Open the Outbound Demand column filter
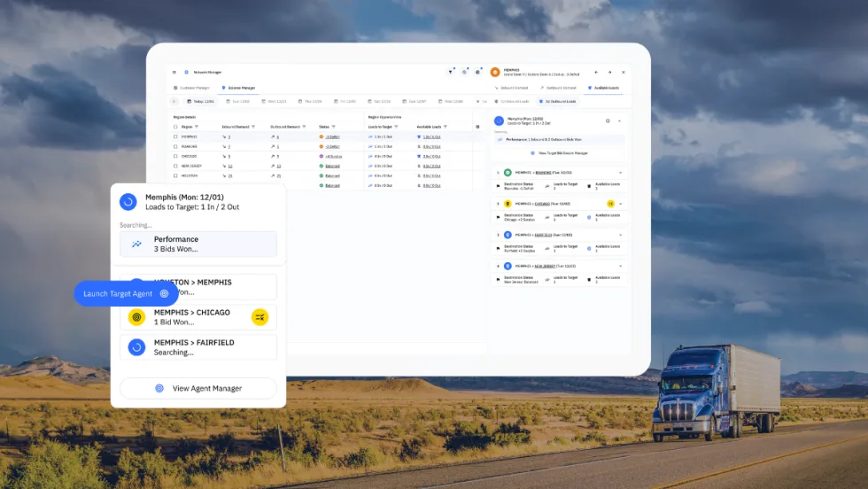 (x=304, y=127)
